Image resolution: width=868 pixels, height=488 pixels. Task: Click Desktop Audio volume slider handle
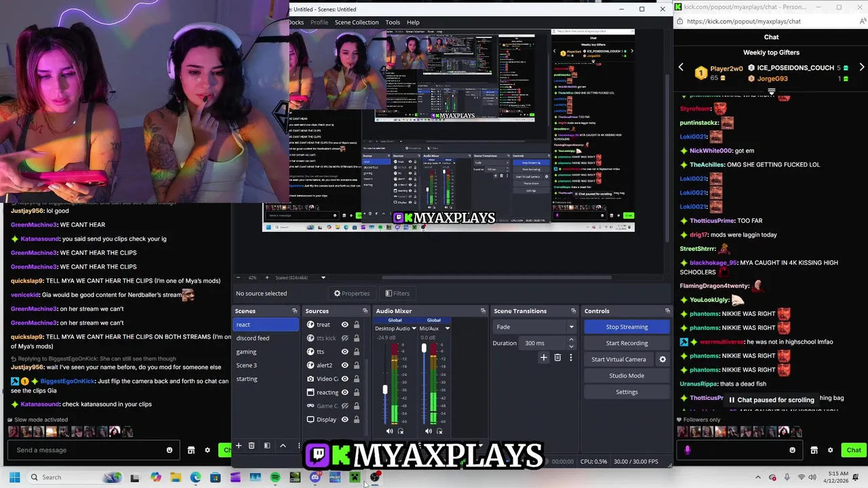(x=385, y=390)
